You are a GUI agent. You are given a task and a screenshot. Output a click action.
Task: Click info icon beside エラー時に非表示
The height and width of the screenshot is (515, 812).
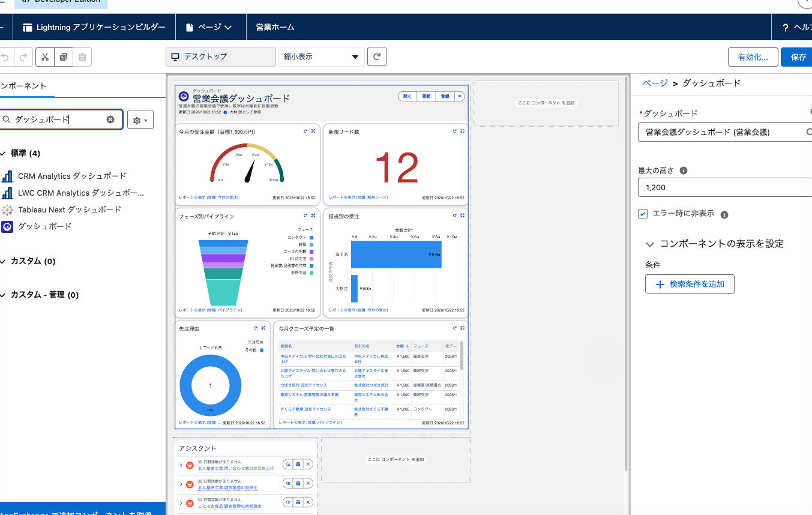(x=724, y=214)
